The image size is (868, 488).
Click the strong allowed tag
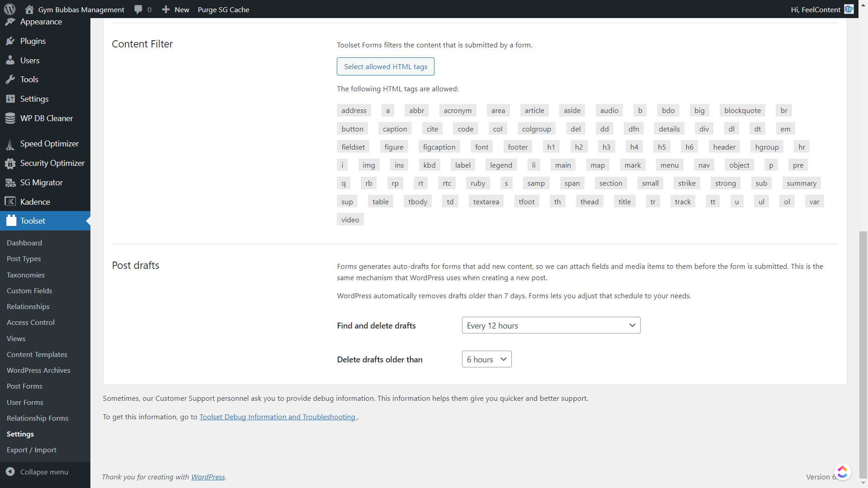pyautogui.click(x=726, y=183)
